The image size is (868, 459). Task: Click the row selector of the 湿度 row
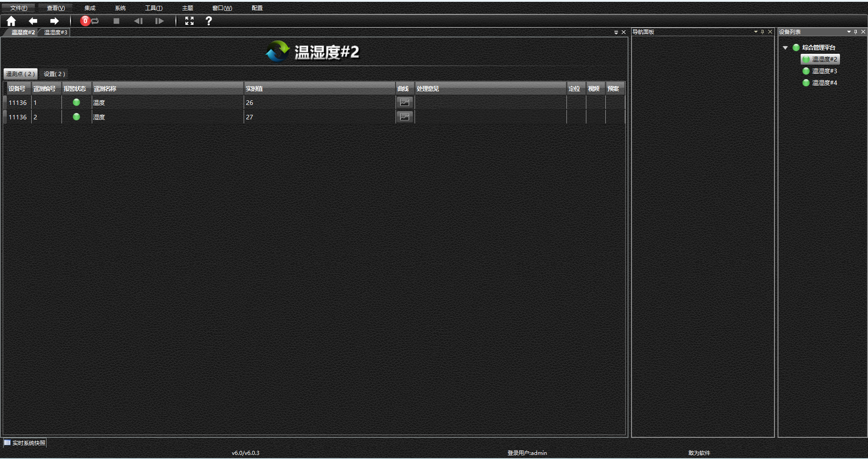coord(5,117)
